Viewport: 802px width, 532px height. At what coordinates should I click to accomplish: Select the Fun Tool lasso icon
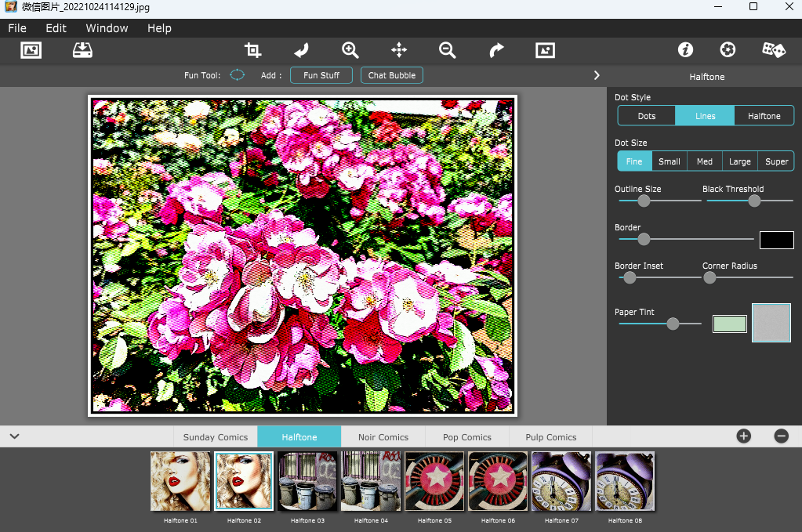(x=238, y=75)
